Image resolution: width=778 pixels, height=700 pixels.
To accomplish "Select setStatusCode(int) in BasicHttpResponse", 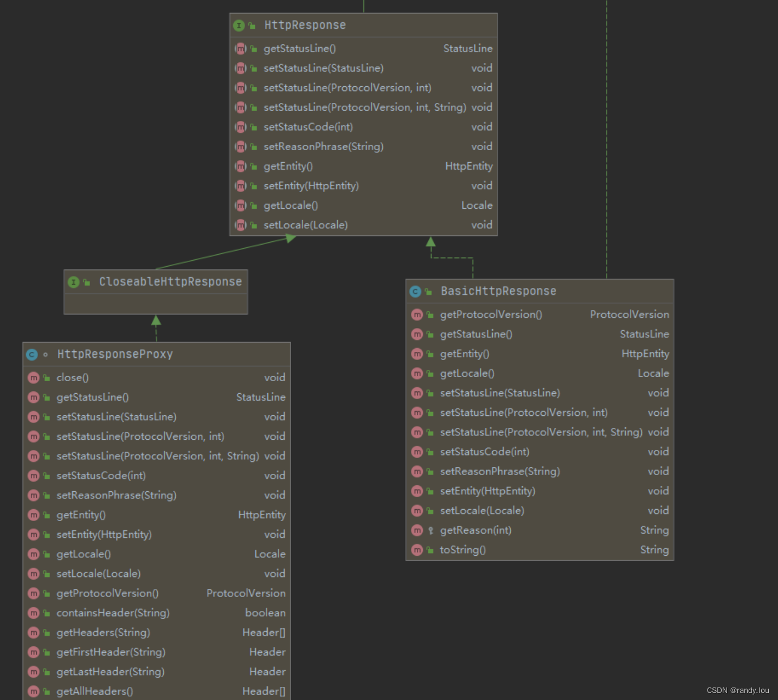I will pyautogui.click(x=485, y=452).
